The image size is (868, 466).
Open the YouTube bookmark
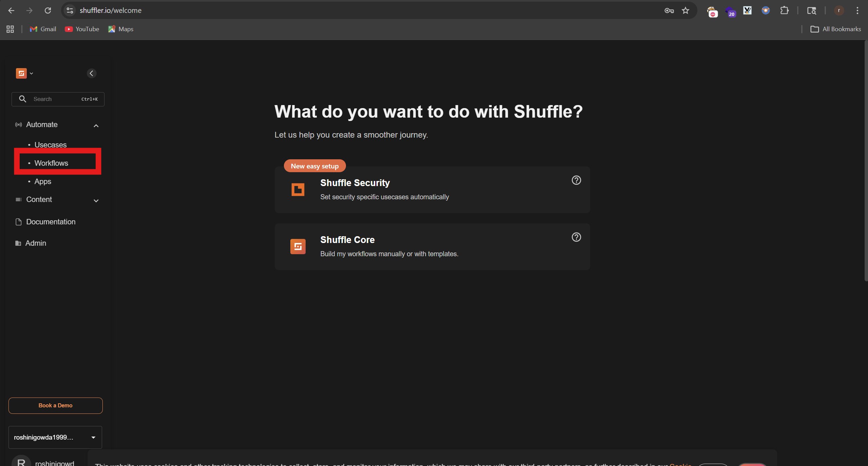coord(82,29)
